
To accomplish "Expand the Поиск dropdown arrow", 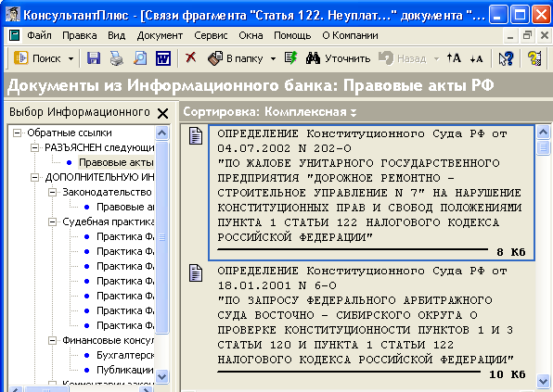I will click(x=71, y=58).
